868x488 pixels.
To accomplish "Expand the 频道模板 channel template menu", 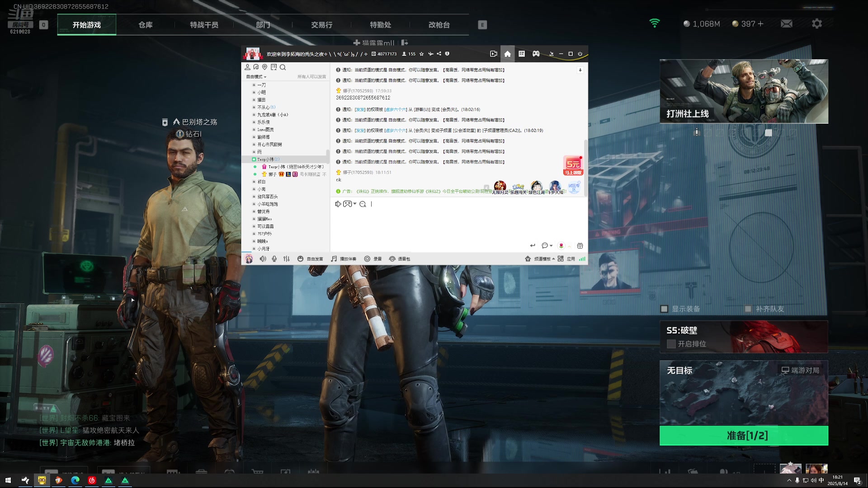I will tap(540, 259).
